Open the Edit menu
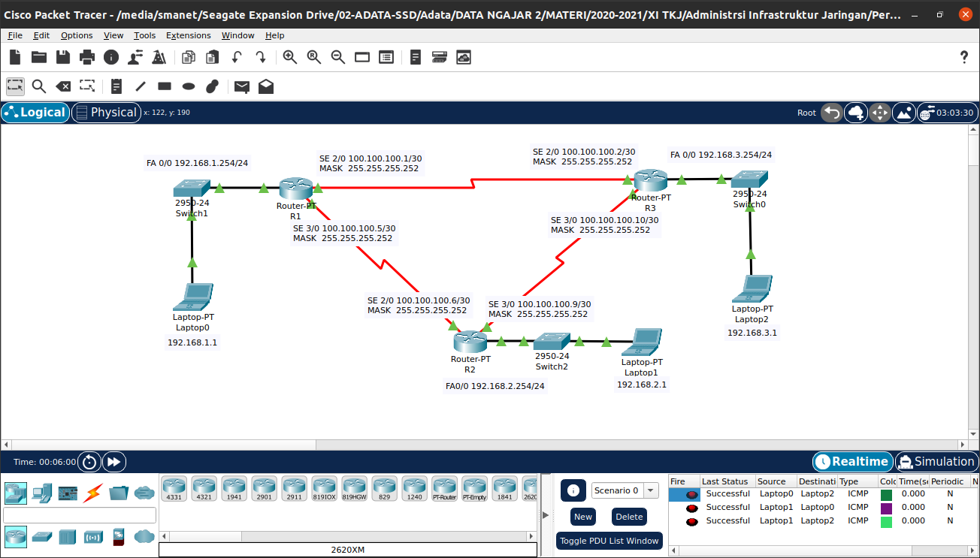 (41, 35)
